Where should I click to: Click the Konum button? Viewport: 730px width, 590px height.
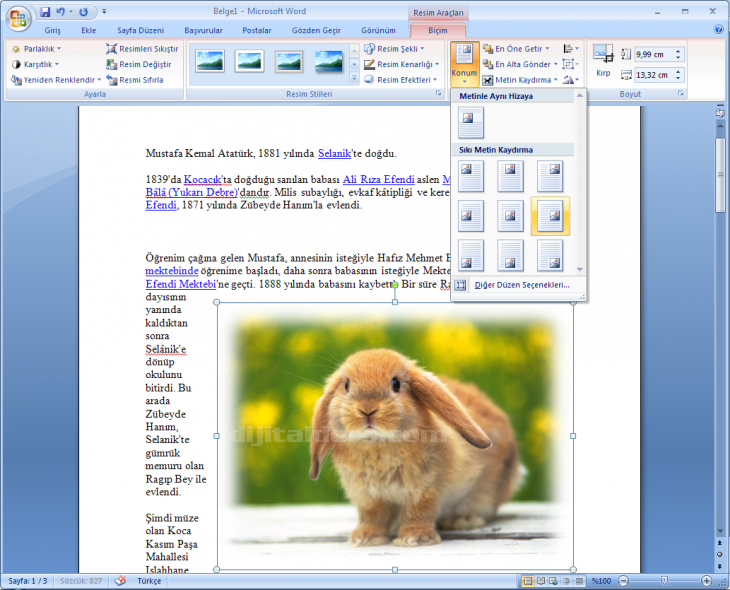464,64
